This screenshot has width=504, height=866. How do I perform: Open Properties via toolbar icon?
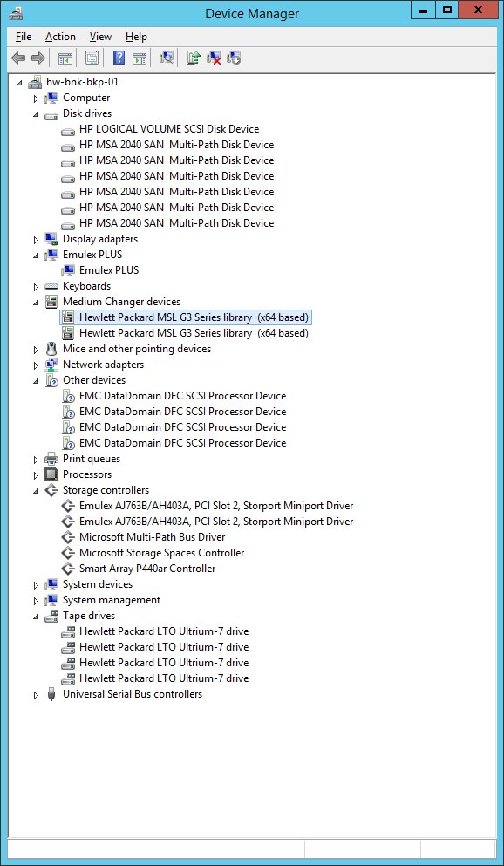pyautogui.click(x=92, y=58)
